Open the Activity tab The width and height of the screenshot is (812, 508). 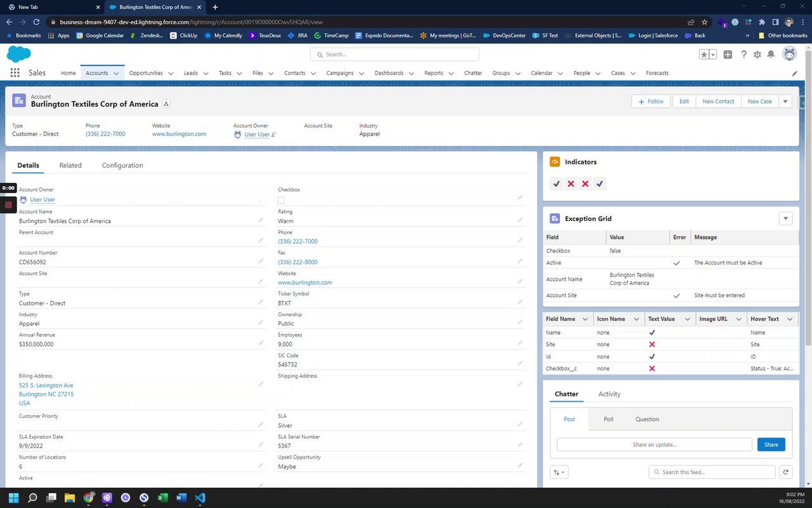point(610,394)
